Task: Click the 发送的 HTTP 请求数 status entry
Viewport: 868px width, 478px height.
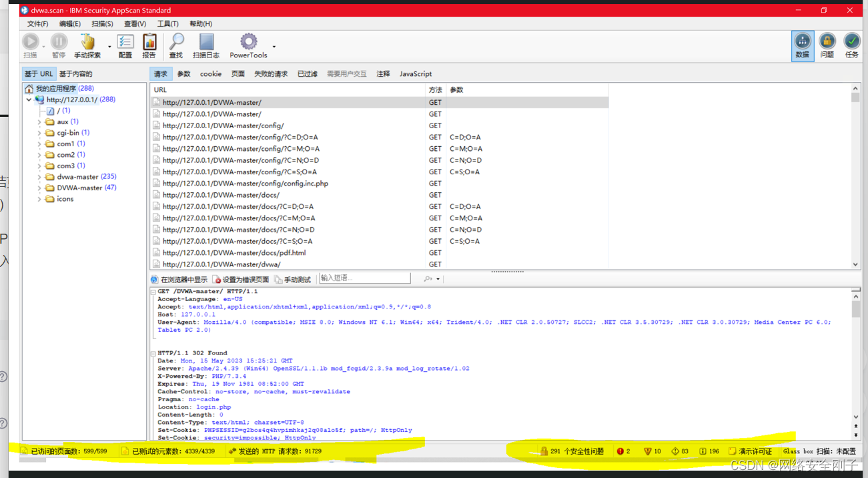Action: point(274,451)
